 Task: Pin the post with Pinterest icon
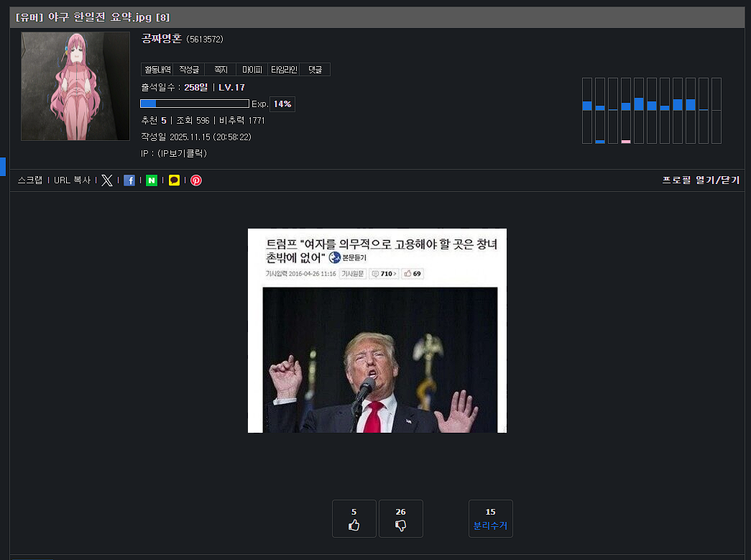coord(196,180)
